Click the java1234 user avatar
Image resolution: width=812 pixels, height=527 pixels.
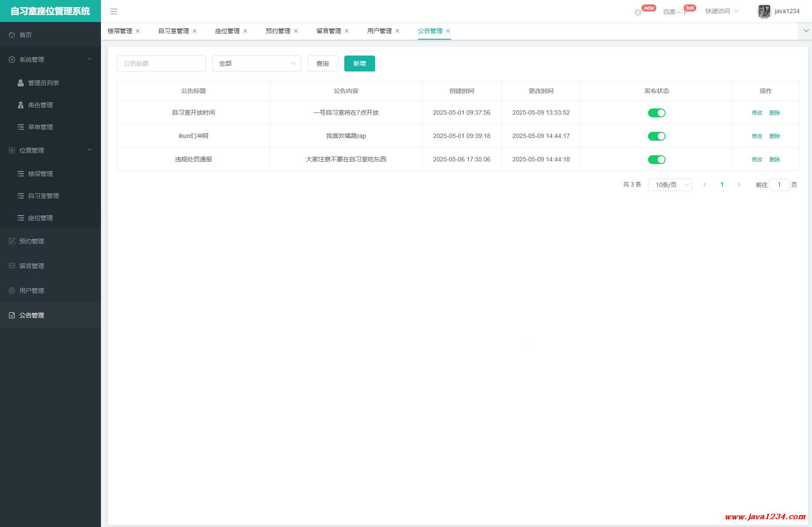(x=764, y=11)
